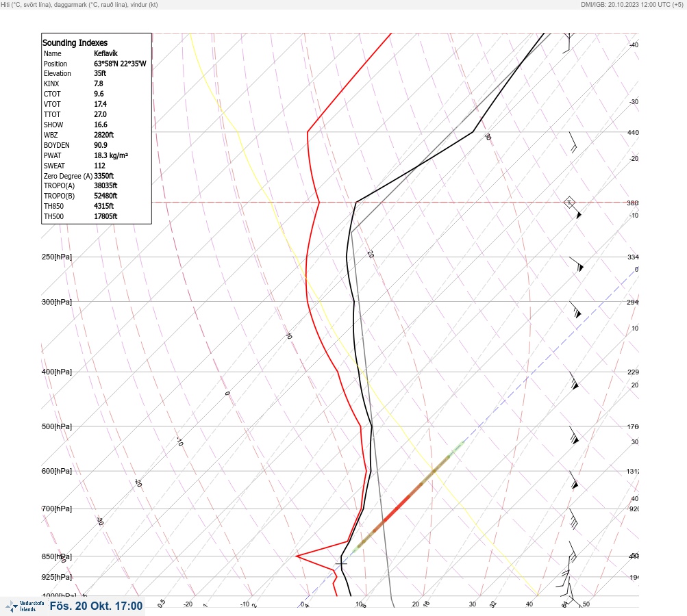Viewport: 687px width, 616px height.
Task: Select the station name 'Keflavík'
Action: (105, 53)
